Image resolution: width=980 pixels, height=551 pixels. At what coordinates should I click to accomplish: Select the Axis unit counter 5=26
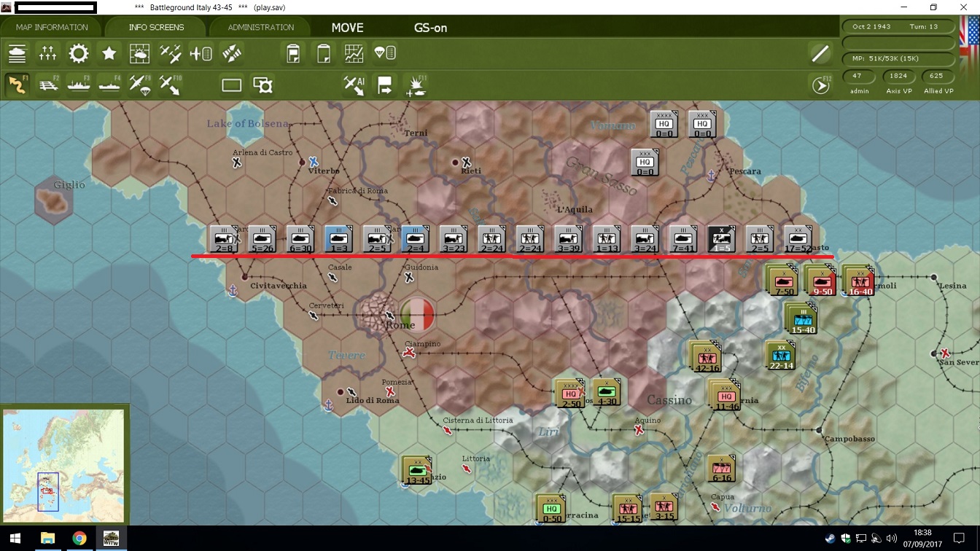point(262,239)
